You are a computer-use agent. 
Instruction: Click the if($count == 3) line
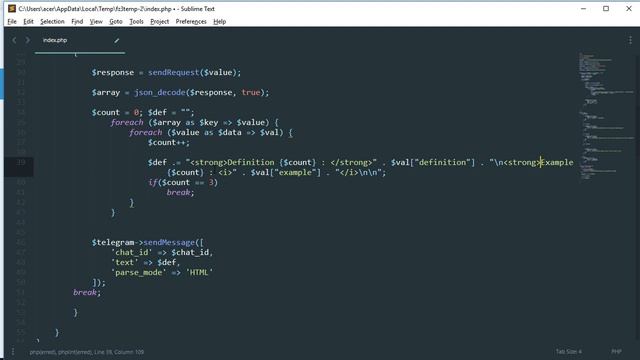(x=183, y=182)
